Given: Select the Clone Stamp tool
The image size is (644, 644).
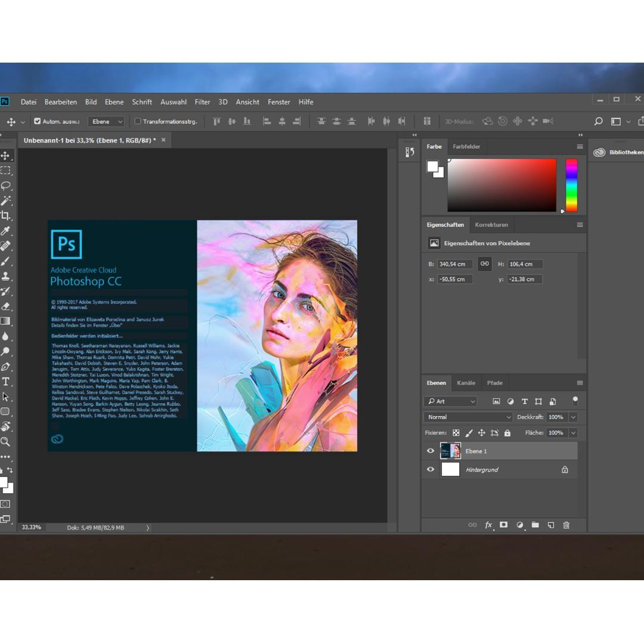Looking at the screenshot, I should [x=5, y=276].
